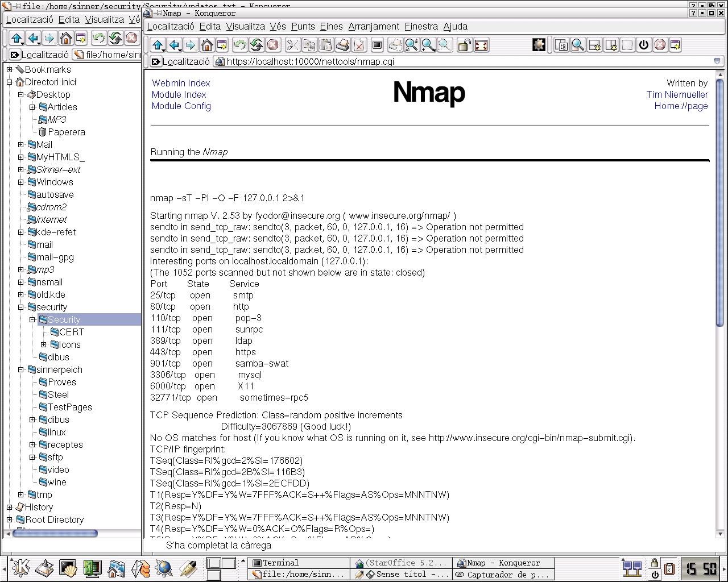The height and width of the screenshot is (582, 728).
Task: Open the Finestra menu
Action: [x=421, y=26]
